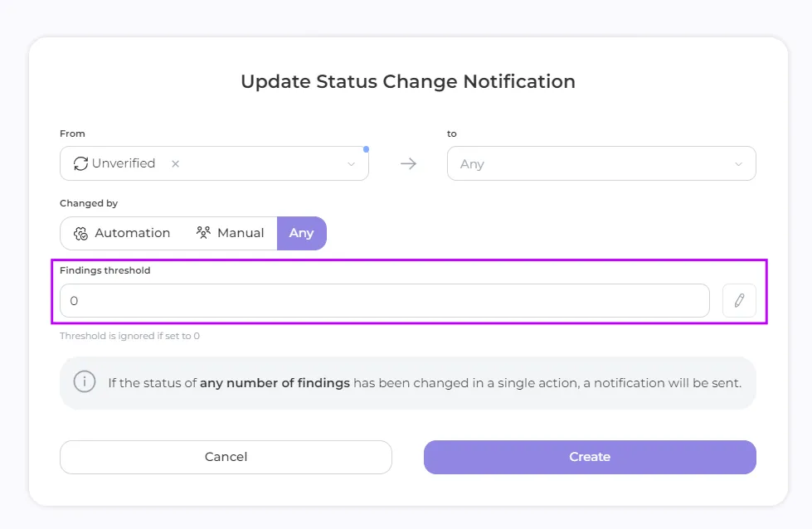Click the Automation gear icon
The width and height of the screenshot is (812, 529).
80,234
